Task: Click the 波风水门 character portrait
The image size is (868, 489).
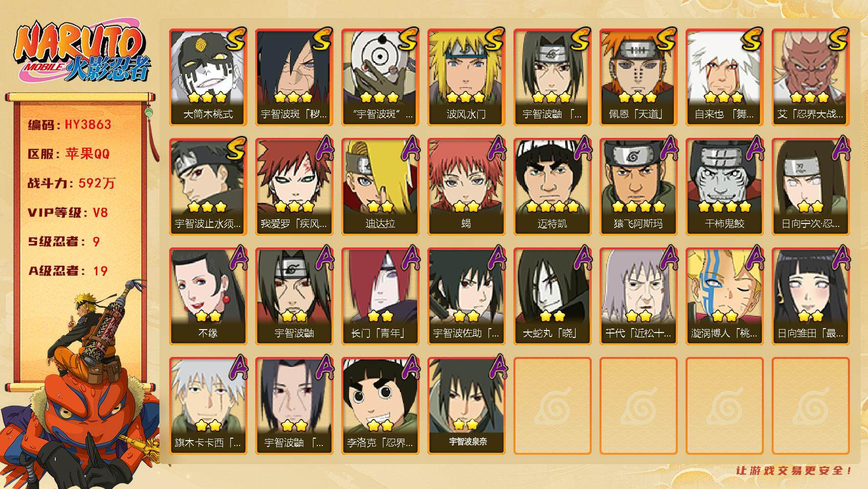Action: pyautogui.click(x=466, y=77)
